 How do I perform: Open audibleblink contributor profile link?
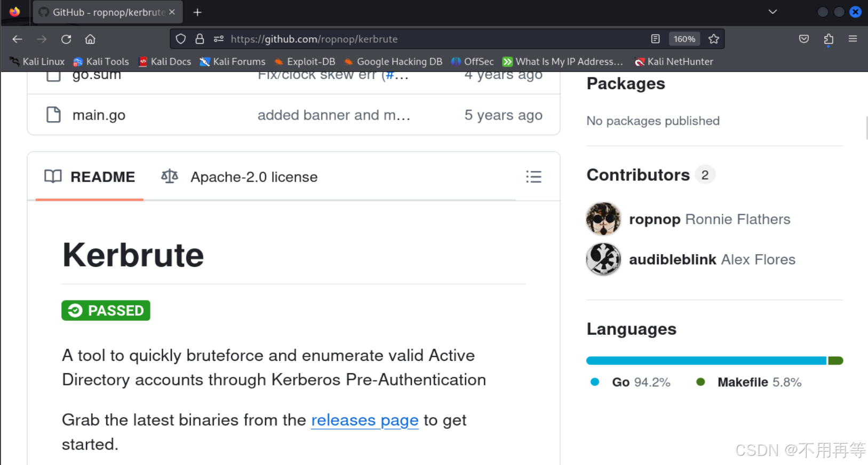[672, 259]
